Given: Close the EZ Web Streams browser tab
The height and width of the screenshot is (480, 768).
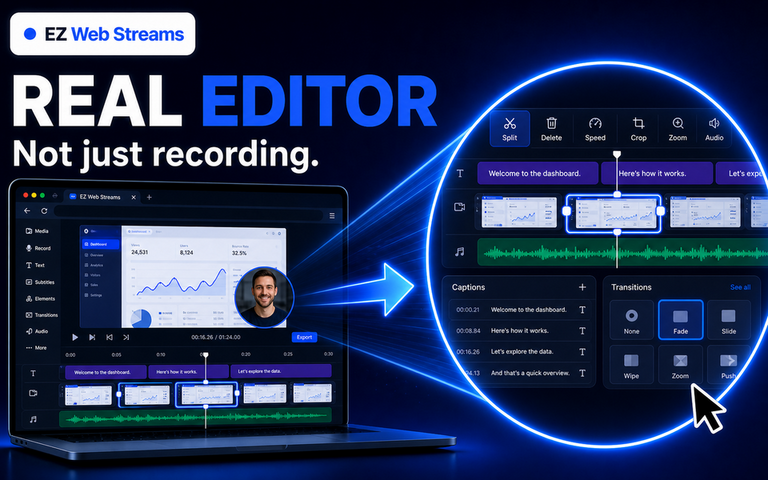Looking at the screenshot, I should tap(133, 197).
